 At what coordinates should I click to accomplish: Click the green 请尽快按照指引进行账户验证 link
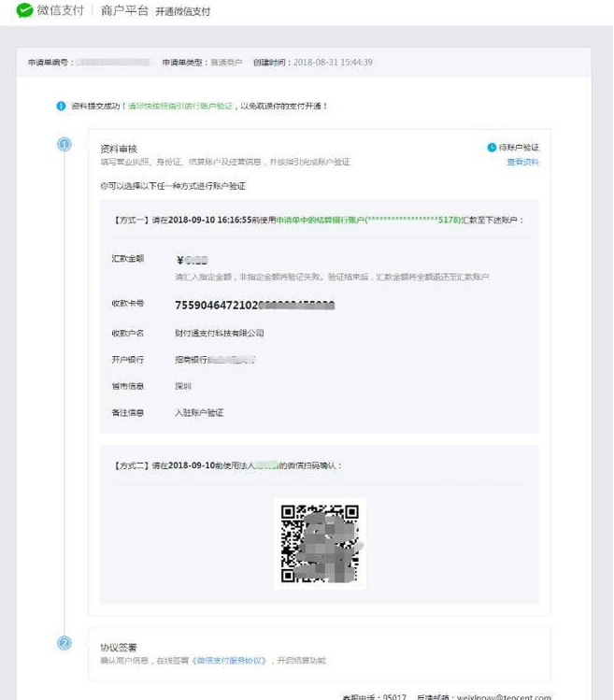point(180,106)
